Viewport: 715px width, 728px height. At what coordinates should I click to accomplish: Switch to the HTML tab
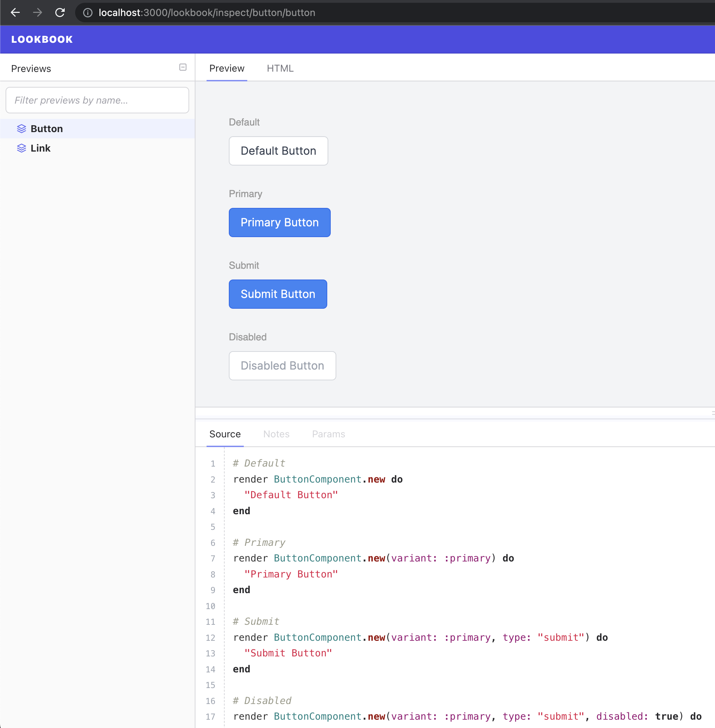280,68
